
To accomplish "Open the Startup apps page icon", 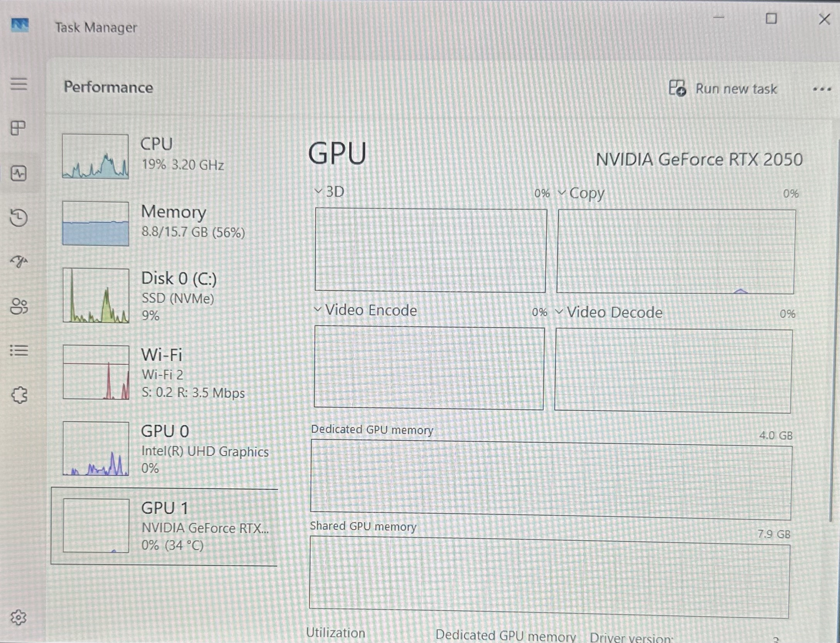I will 19,262.
